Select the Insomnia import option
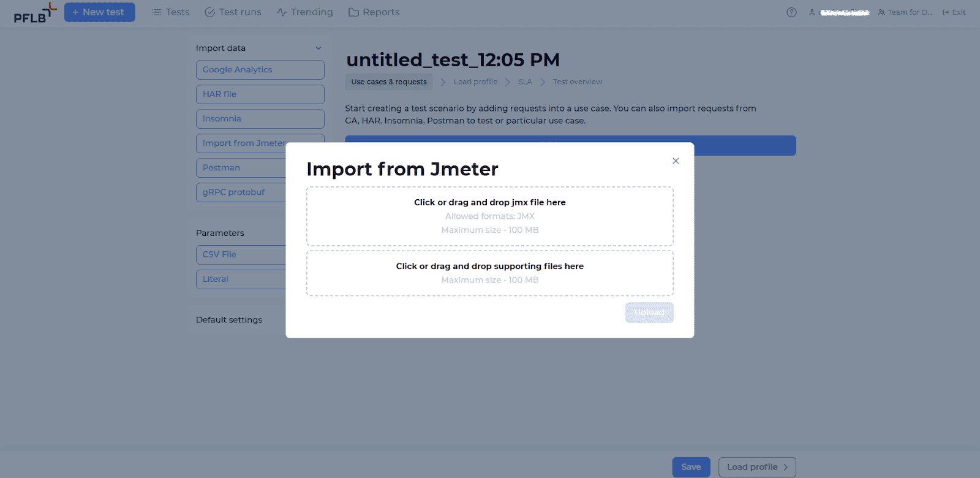Viewport: 980px width, 478px height. coord(260,119)
